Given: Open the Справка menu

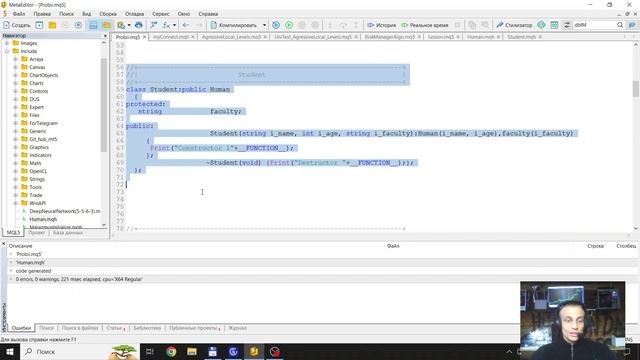Looking at the screenshot, I should (x=208, y=14).
